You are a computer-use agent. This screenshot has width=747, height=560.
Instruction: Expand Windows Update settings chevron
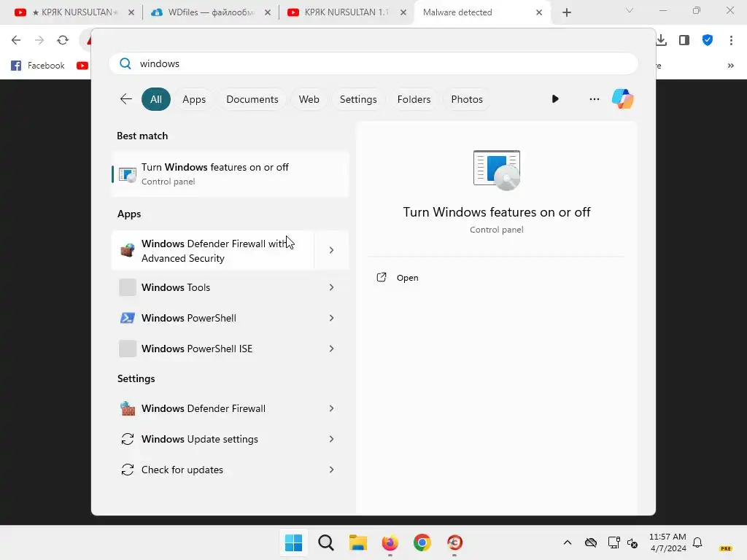[332, 439]
